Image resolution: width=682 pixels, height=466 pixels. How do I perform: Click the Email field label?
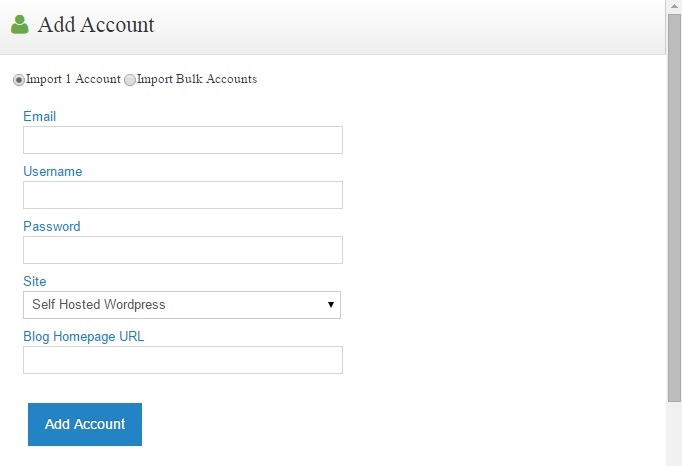[x=40, y=116]
